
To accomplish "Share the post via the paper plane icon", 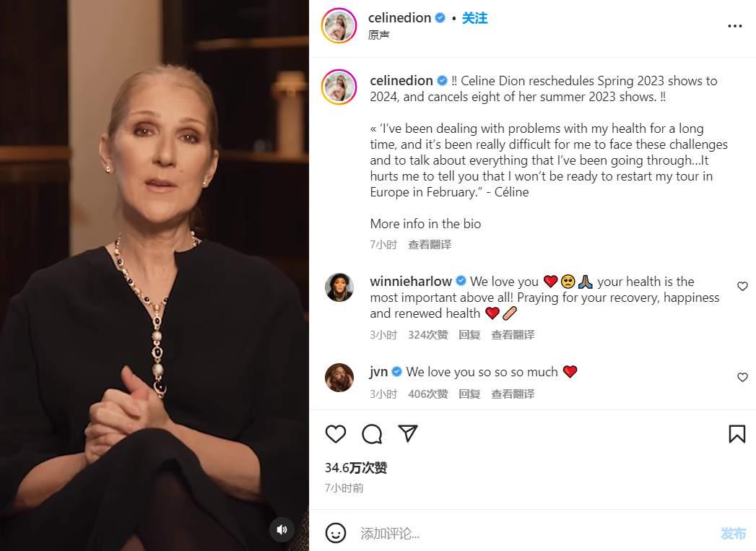I will coord(408,433).
